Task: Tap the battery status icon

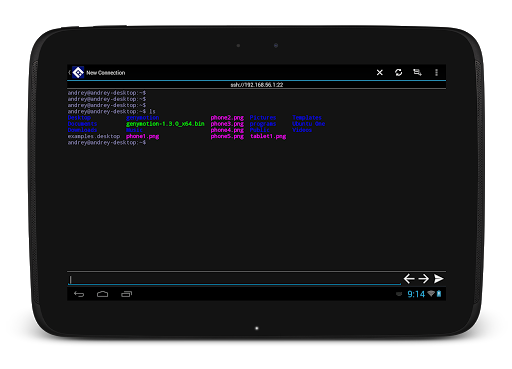Action: [439, 294]
